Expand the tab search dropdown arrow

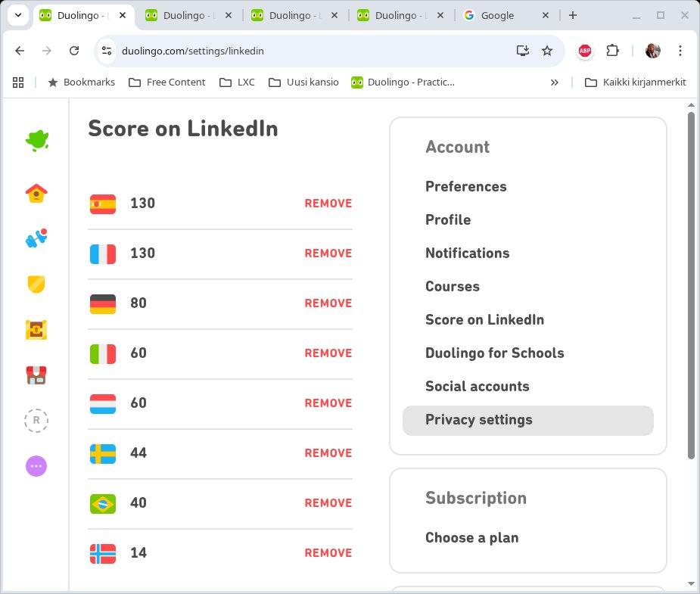click(17, 15)
